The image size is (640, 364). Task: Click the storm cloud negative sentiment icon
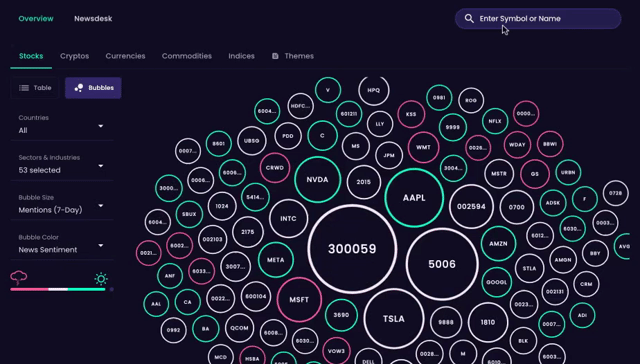click(19, 278)
